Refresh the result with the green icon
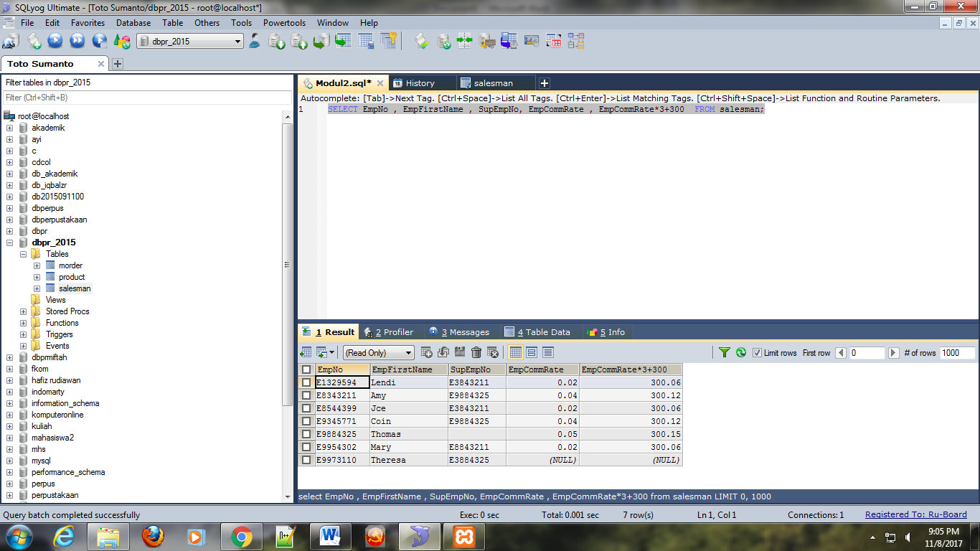This screenshot has width=980, height=551. [741, 352]
